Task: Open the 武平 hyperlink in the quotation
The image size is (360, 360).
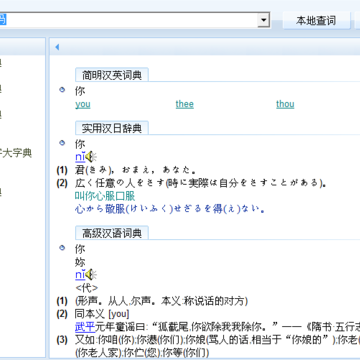Action: tap(85, 327)
